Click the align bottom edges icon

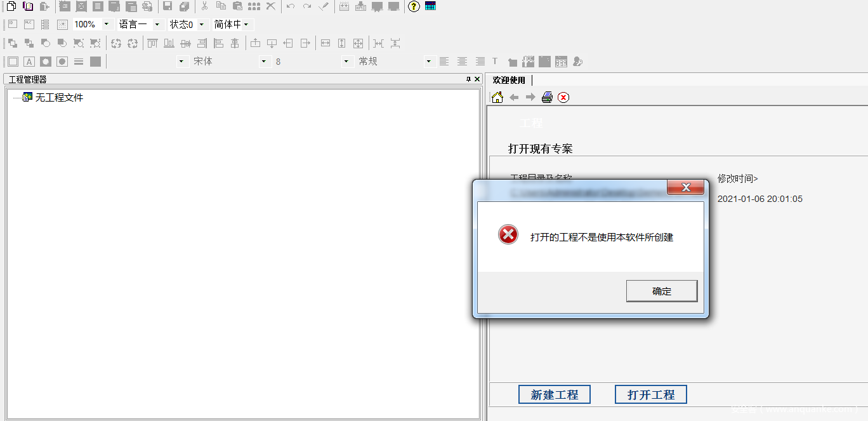169,43
